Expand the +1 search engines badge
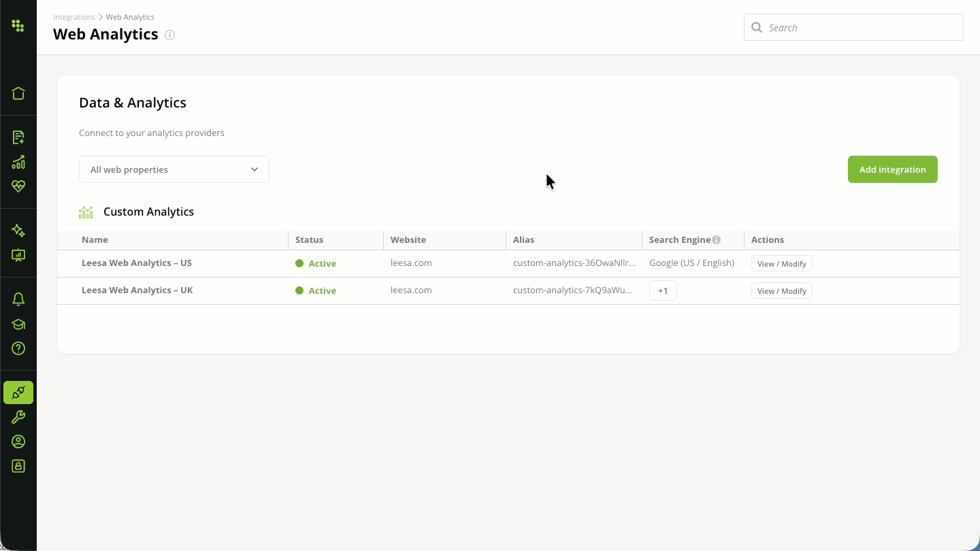Screen dimensions: 980x551 coord(663,290)
